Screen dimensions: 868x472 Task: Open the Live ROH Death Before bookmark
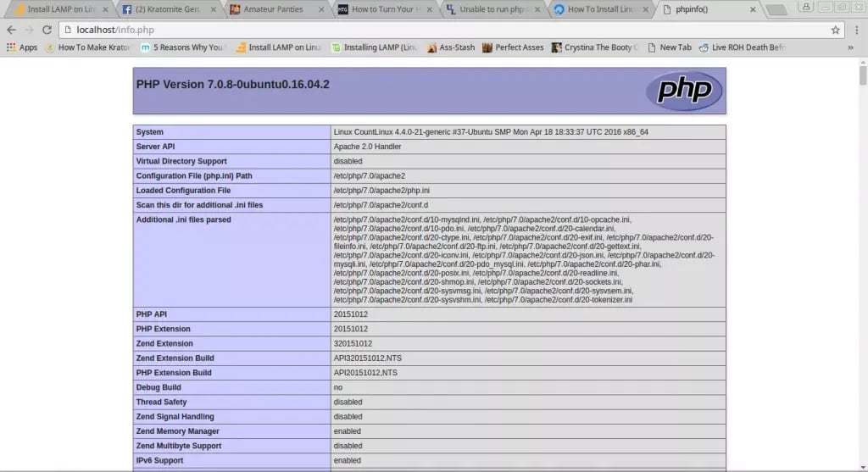click(x=743, y=47)
